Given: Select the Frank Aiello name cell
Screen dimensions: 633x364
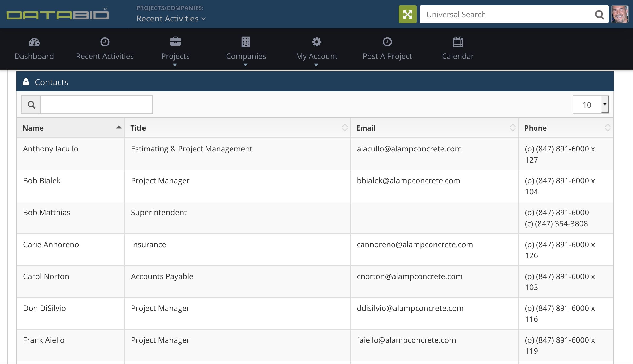Looking at the screenshot, I should click(71, 345).
